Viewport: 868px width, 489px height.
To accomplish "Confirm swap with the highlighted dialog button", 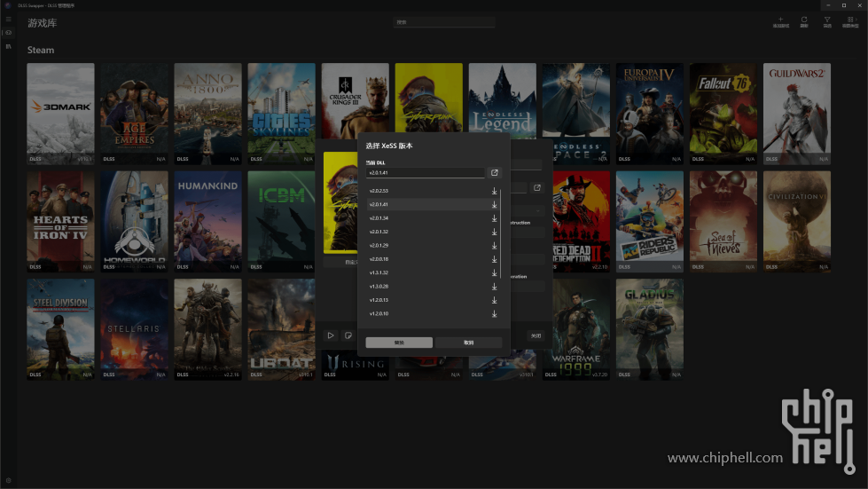I will coord(399,343).
